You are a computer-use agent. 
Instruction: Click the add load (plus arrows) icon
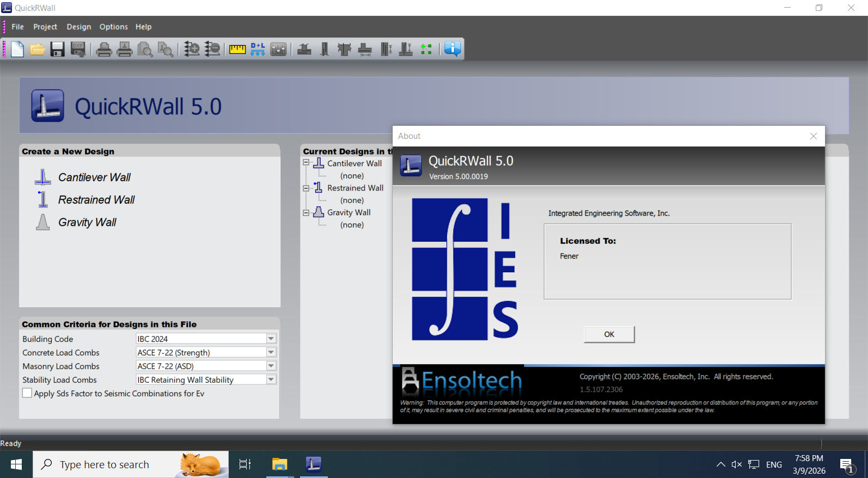(x=192, y=49)
